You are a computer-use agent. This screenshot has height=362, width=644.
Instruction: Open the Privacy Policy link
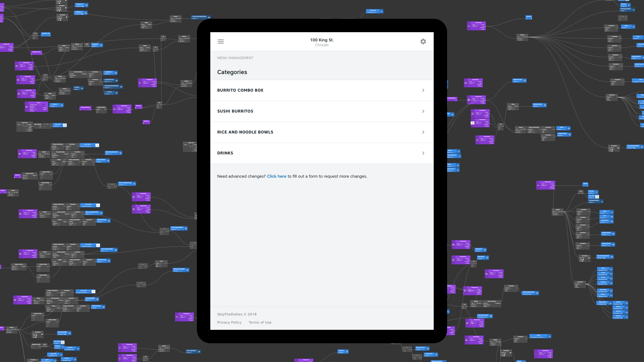pos(229,322)
